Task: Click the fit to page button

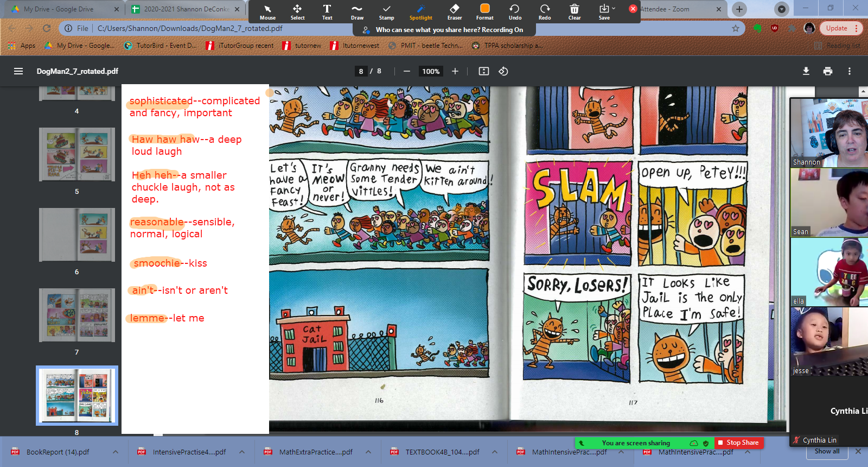Action: (484, 71)
